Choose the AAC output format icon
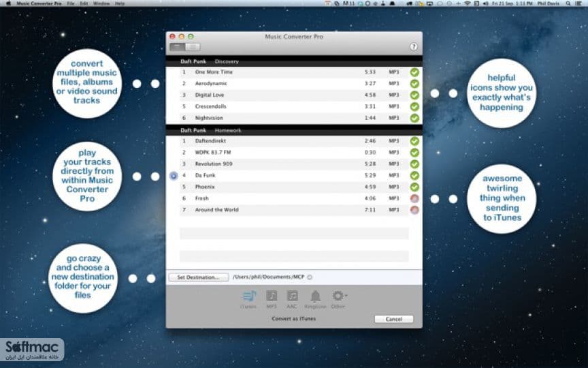This screenshot has height=368, width=588. click(x=292, y=296)
